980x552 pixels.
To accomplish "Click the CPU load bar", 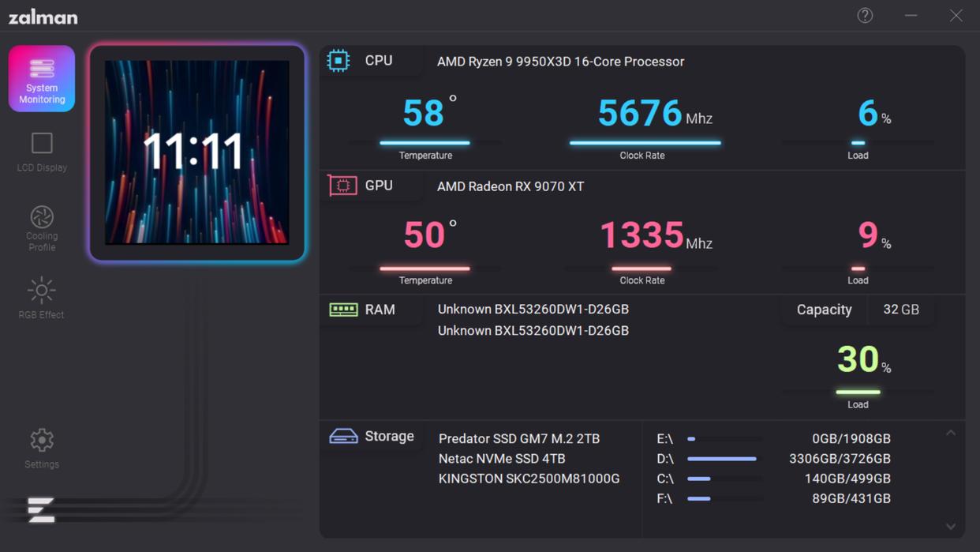I will pyautogui.click(x=858, y=143).
